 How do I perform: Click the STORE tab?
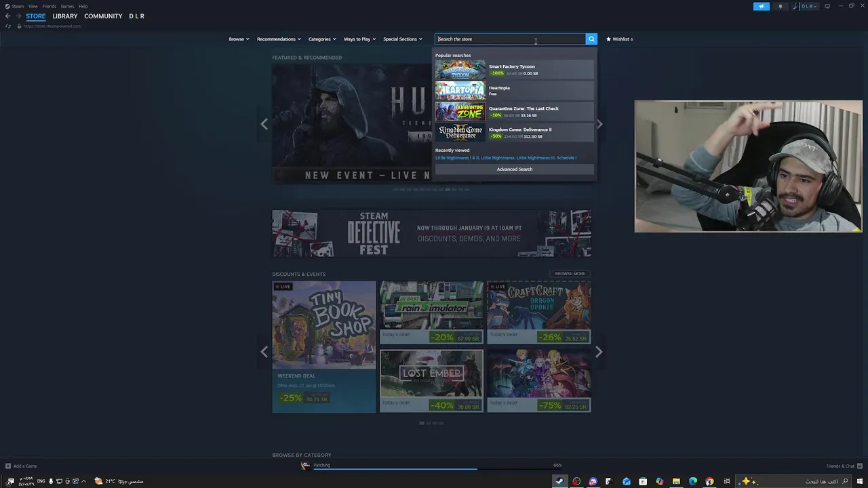[x=36, y=16]
